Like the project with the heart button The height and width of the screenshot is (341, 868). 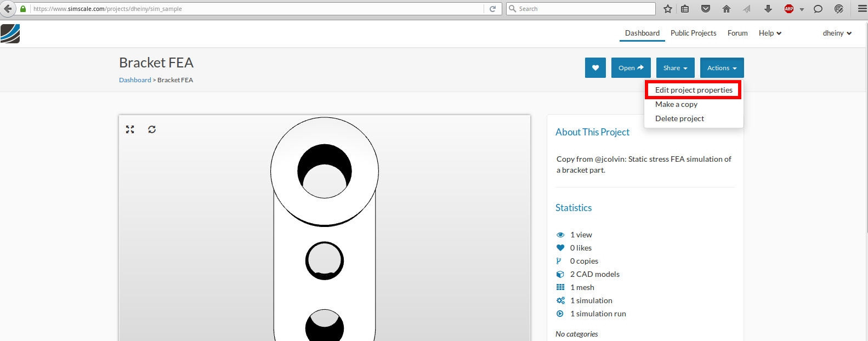[x=595, y=68]
